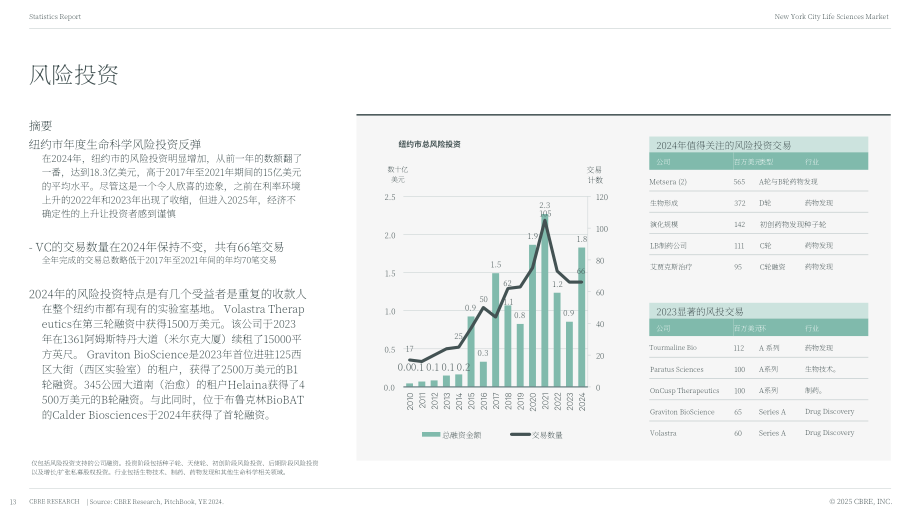This screenshot has width=920, height=518.
Task: Select the 交易数量 legend label
Action: pos(547,435)
